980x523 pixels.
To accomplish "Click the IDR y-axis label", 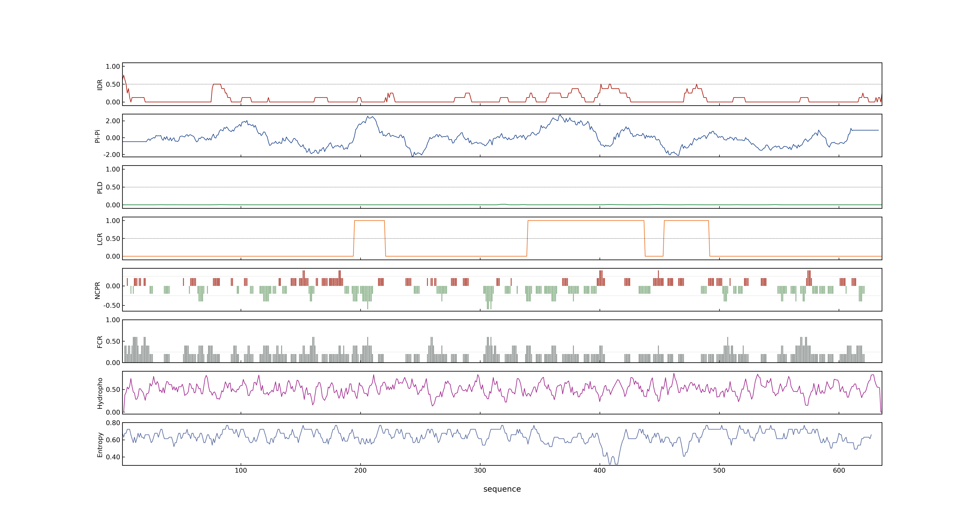I will click(100, 85).
